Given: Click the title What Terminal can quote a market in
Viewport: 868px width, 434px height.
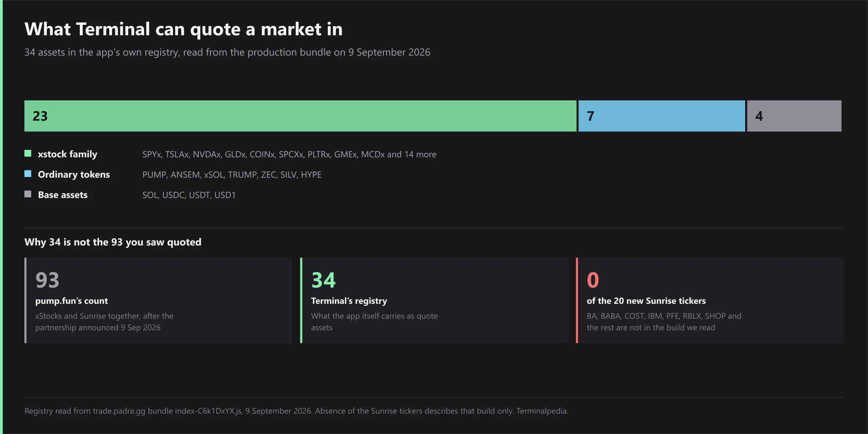Looking at the screenshot, I should (184, 29).
